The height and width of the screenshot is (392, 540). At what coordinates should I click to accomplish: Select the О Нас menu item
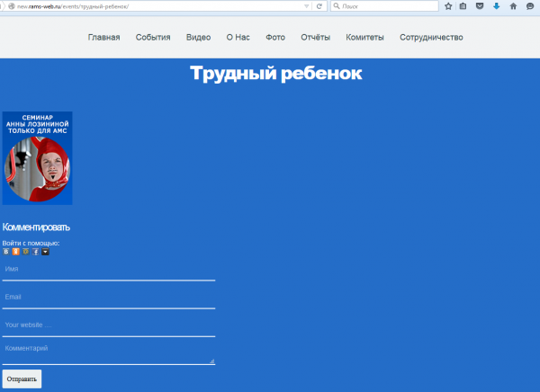(x=238, y=37)
